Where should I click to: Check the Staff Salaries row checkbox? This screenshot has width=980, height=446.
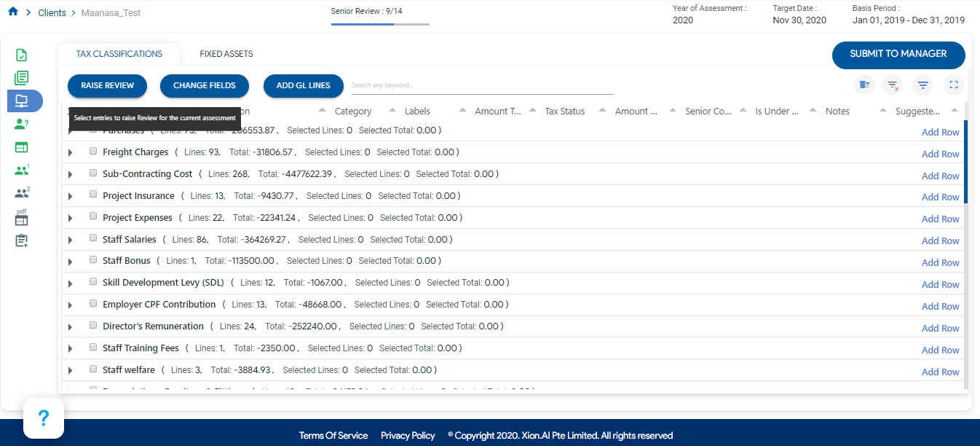92,239
